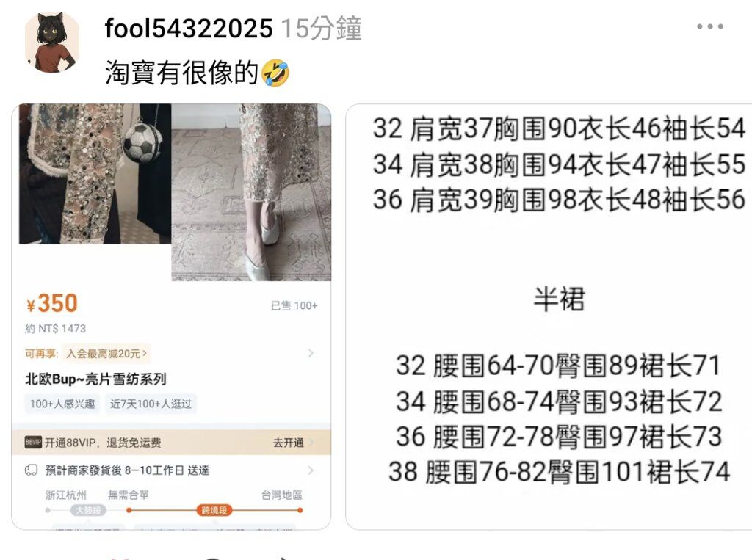Click the ¥350 price text
752x560 pixels.
[52, 304]
